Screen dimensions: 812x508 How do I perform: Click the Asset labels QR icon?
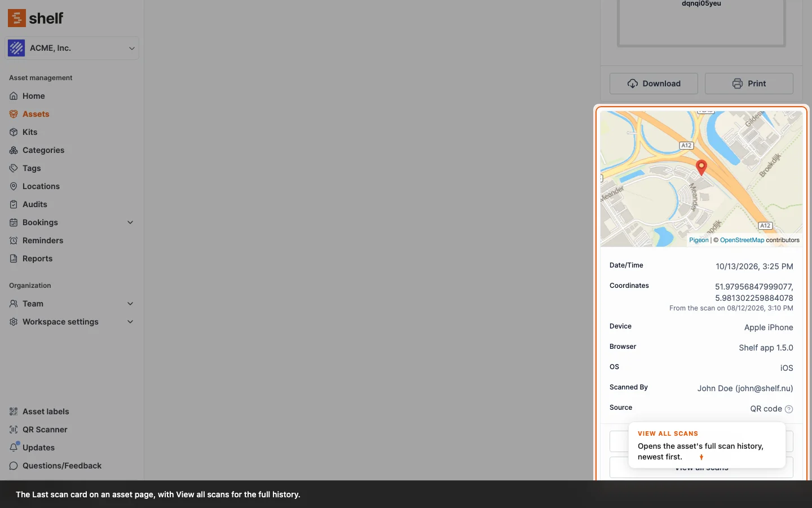[14, 411]
